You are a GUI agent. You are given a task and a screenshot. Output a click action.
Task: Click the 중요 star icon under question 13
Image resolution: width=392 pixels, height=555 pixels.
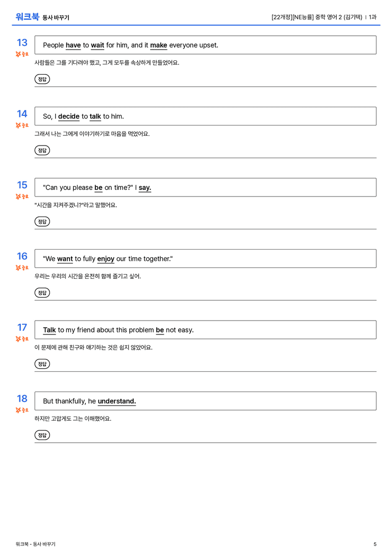click(22, 54)
